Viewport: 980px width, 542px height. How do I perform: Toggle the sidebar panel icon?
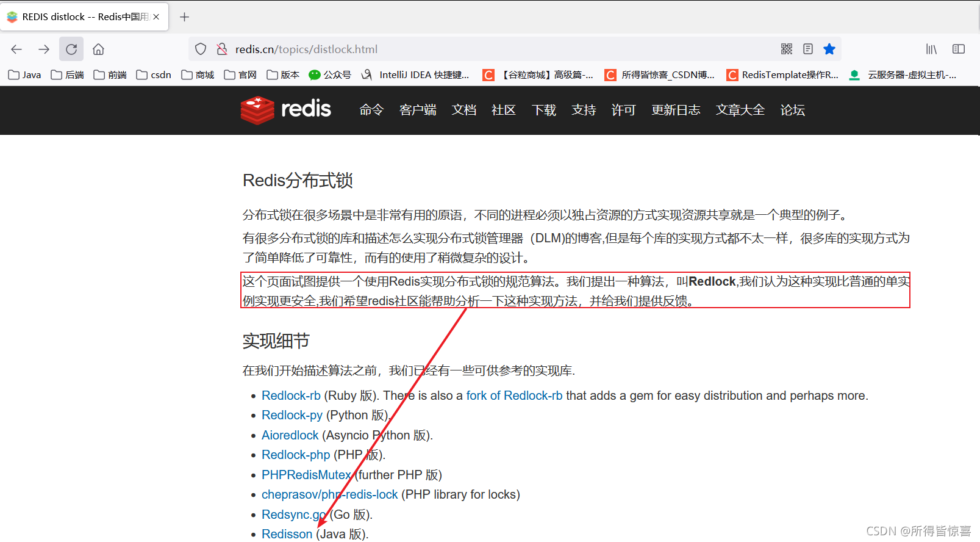click(x=959, y=49)
